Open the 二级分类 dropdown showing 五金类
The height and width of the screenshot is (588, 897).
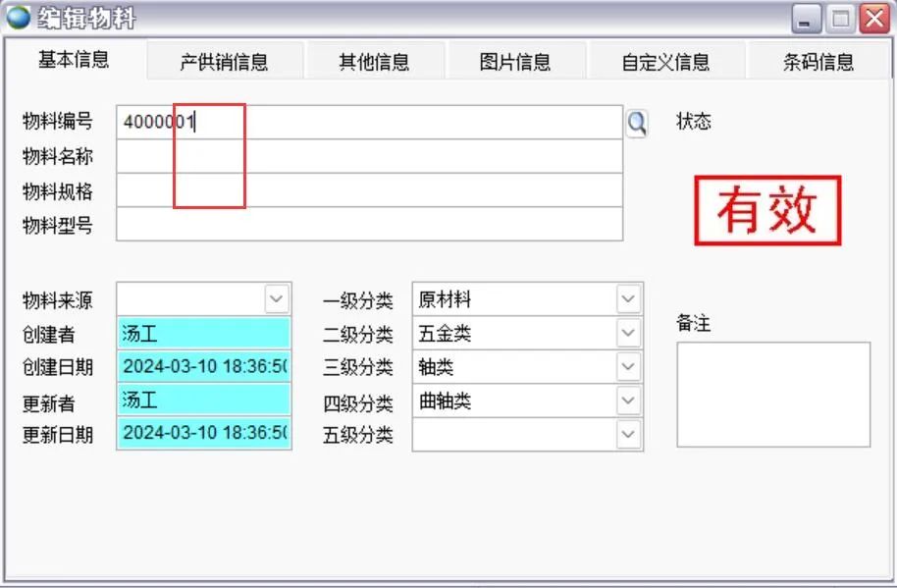pyautogui.click(x=628, y=333)
